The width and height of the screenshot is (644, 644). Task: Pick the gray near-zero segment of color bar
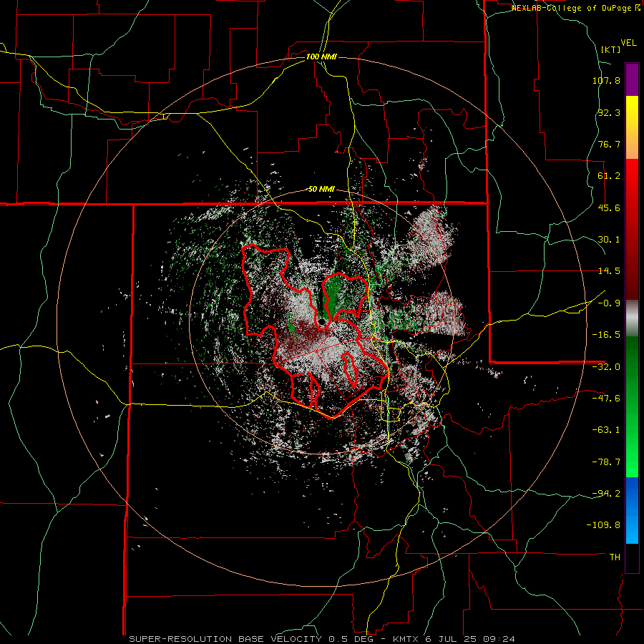[x=632, y=318]
